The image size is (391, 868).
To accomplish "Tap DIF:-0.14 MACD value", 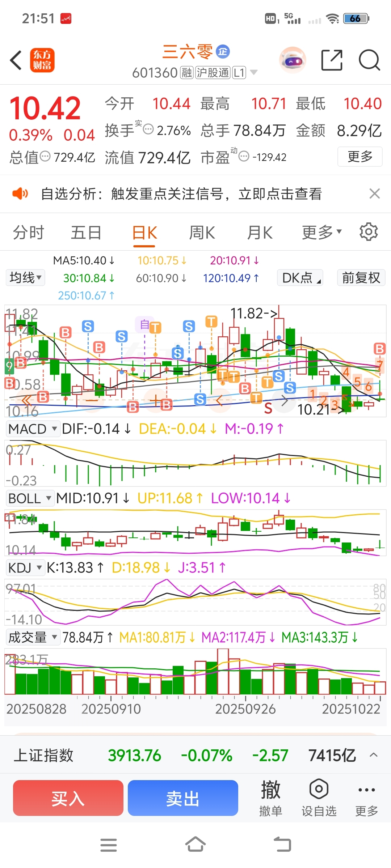I will (96, 429).
